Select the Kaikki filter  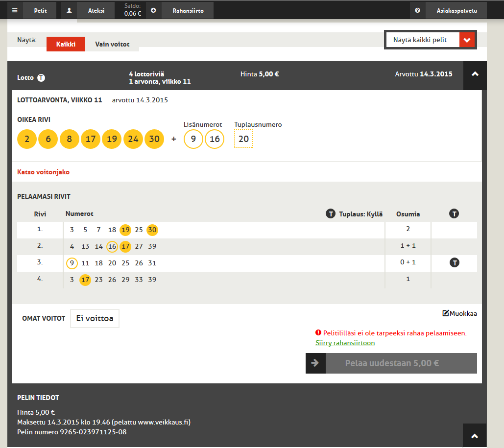[66, 44]
